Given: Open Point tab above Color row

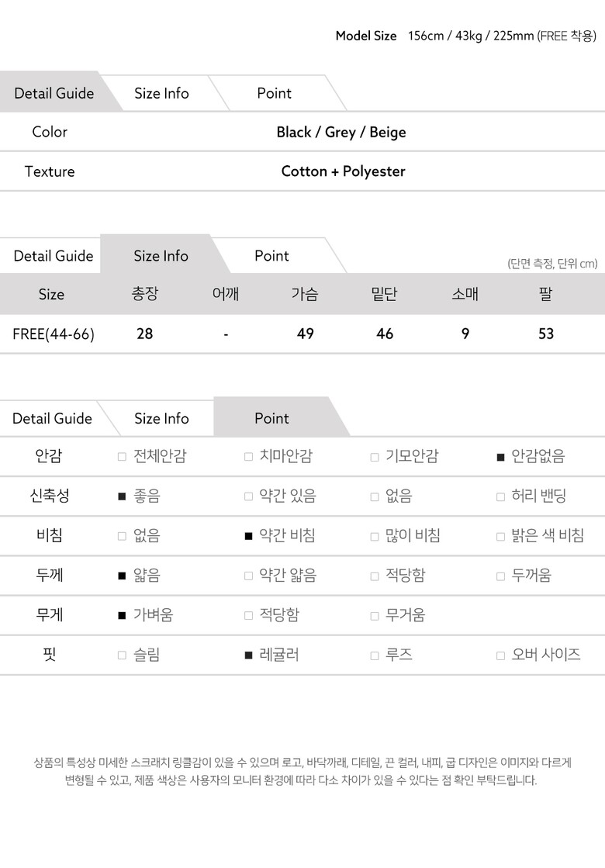Looking at the screenshot, I should tap(274, 94).
